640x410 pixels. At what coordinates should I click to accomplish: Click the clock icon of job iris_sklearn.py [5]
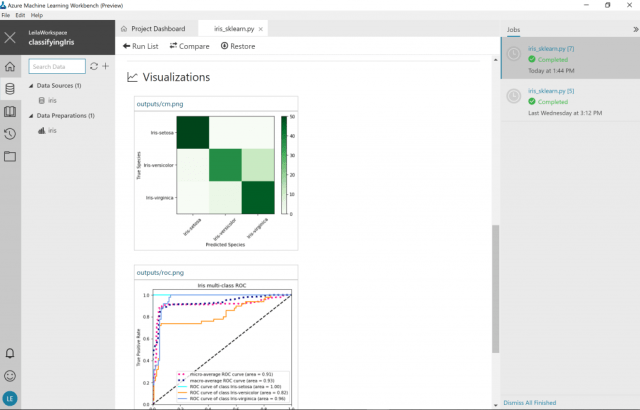pos(514,96)
